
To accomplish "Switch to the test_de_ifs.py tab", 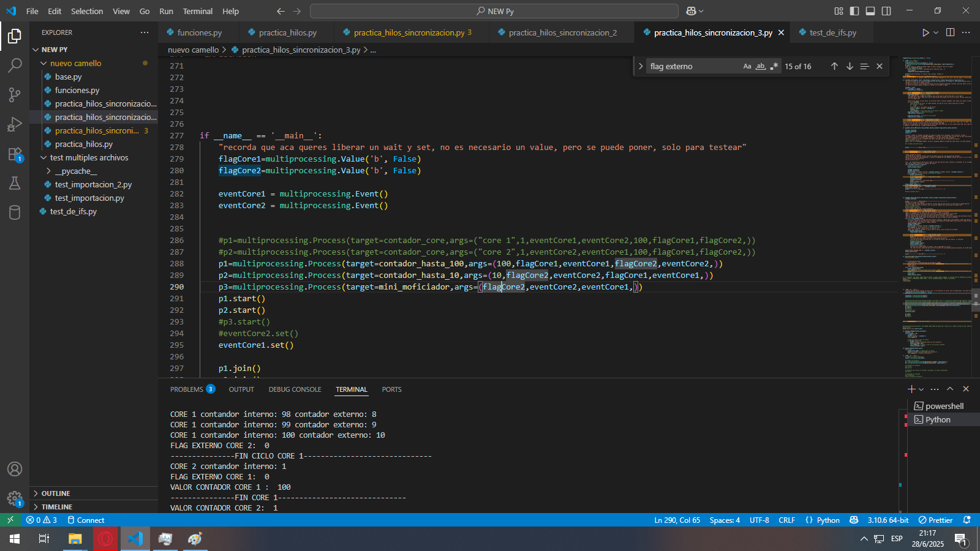I will point(833,32).
